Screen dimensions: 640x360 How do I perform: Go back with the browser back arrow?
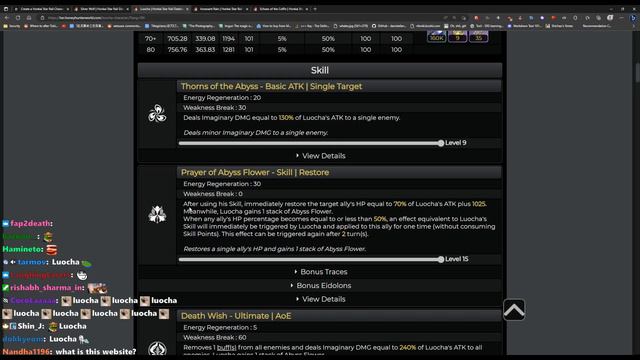[x=7, y=18]
